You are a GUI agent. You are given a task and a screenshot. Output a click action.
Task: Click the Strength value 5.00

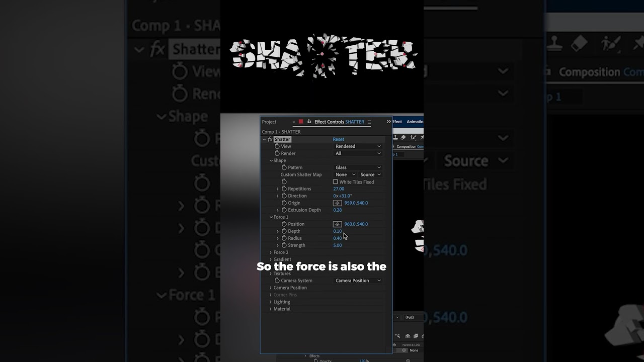point(338,245)
